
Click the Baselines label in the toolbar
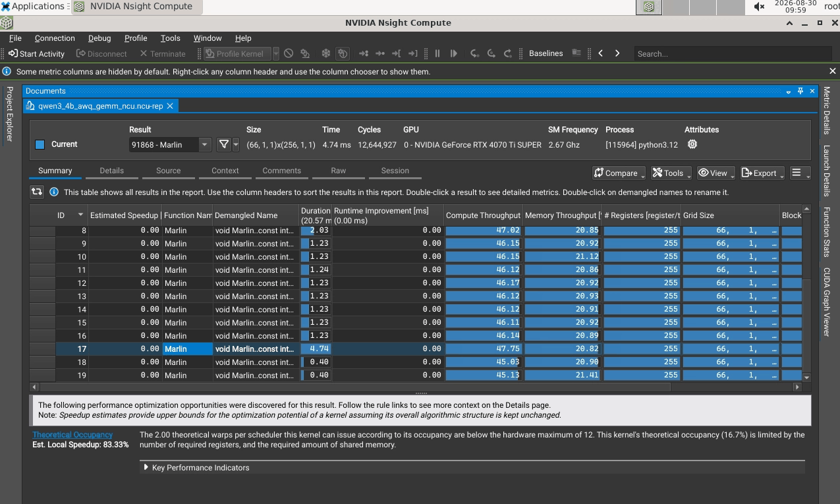point(546,53)
